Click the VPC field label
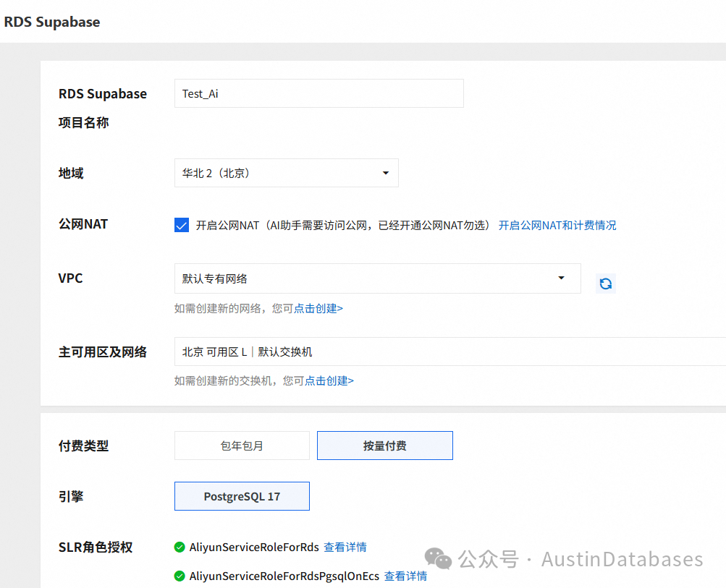 coord(70,278)
